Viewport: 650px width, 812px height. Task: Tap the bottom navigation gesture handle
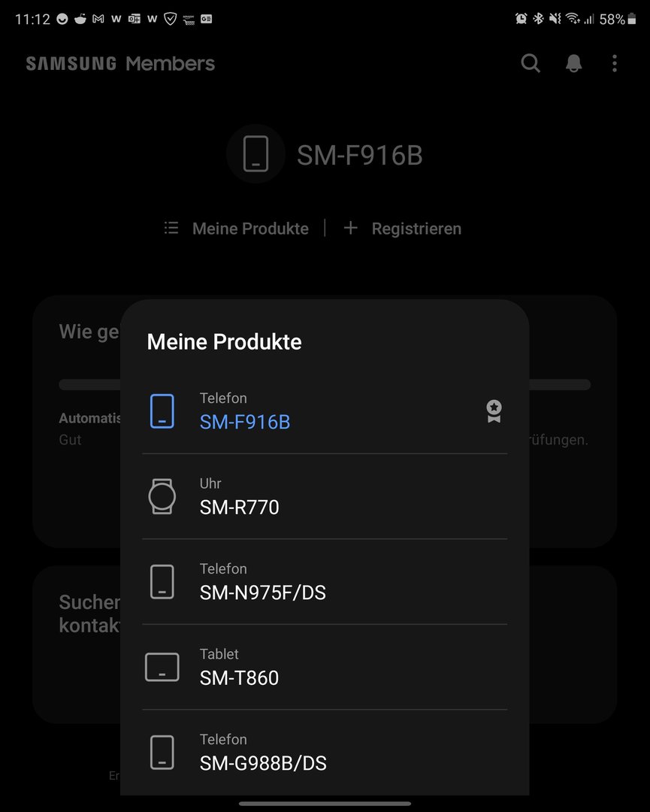tap(325, 804)
